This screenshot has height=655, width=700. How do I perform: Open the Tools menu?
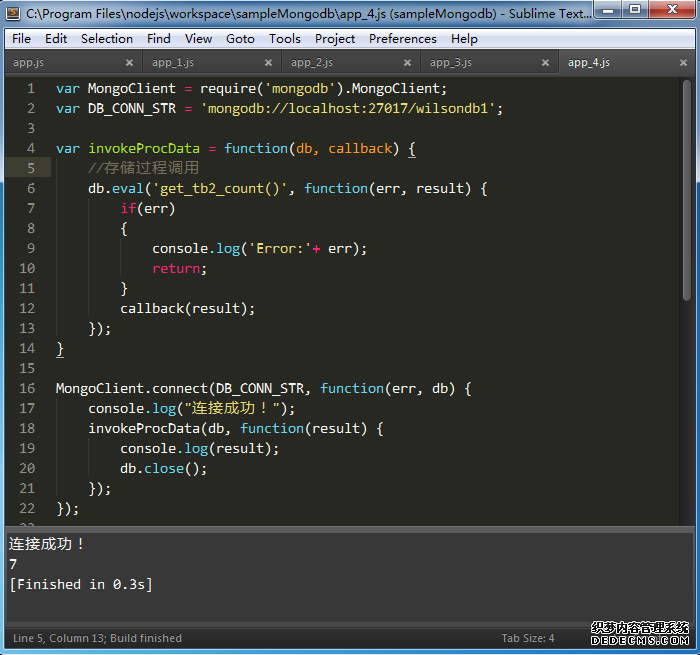pyautogui.click(x=284, y=39)
